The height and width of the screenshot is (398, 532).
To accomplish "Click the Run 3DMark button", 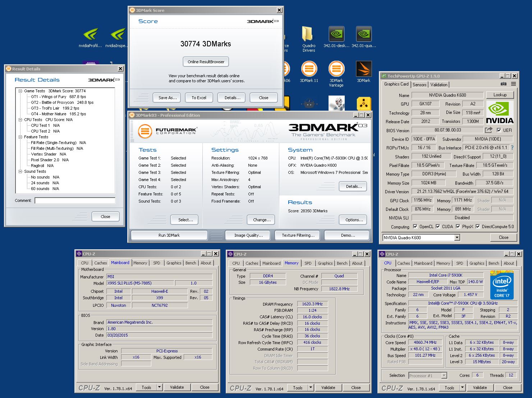I will [x=169, y=235].
